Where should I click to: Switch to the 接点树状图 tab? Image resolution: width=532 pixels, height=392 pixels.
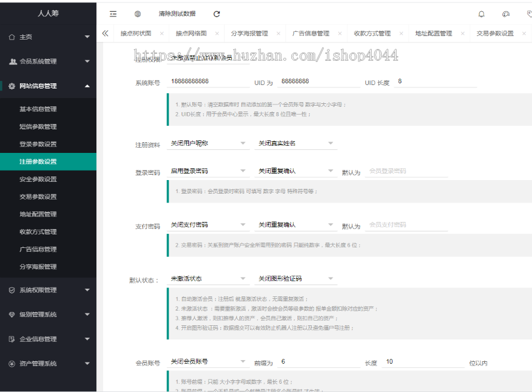point(136,33)
